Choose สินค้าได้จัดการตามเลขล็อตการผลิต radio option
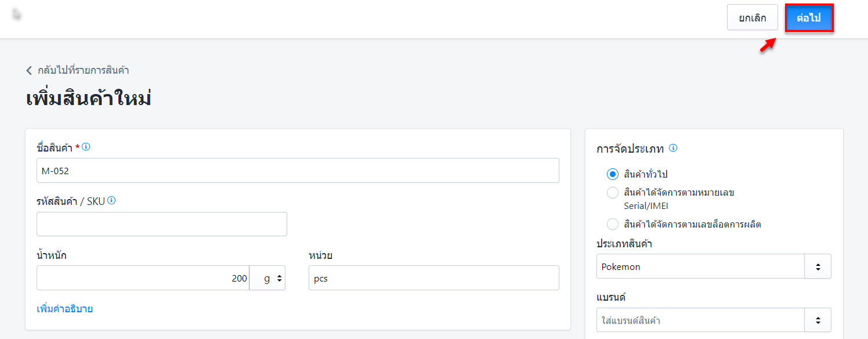The image size is (868, 339). point(613,224)
